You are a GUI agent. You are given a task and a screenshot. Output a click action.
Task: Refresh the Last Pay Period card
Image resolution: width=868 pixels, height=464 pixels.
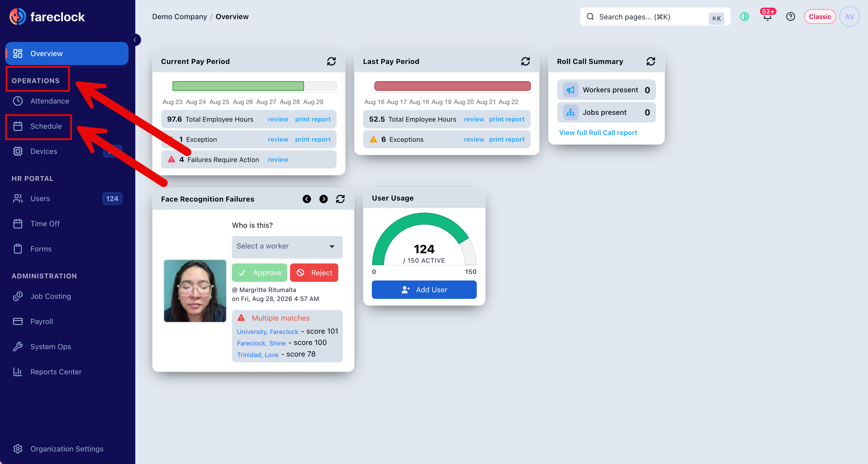pos(525,61)
